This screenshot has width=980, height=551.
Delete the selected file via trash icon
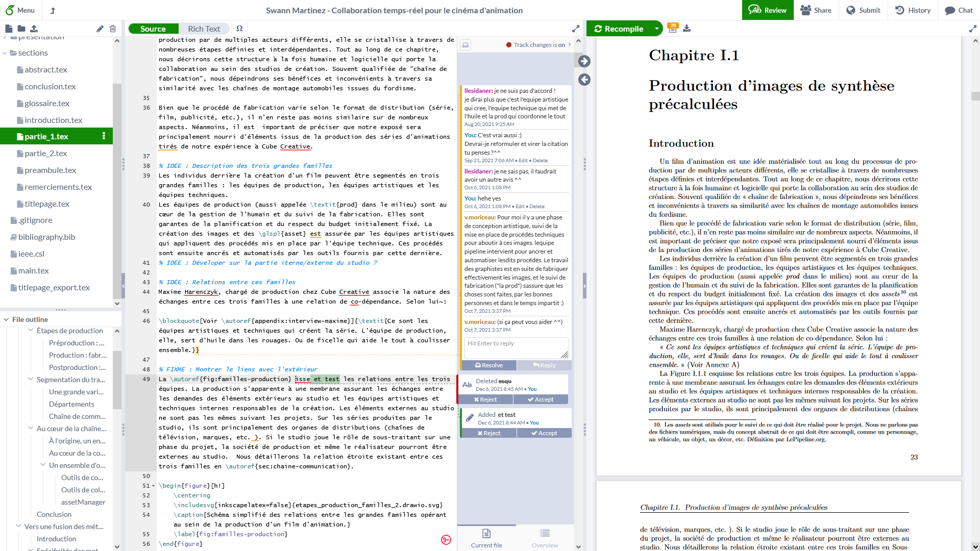[113, 29]
